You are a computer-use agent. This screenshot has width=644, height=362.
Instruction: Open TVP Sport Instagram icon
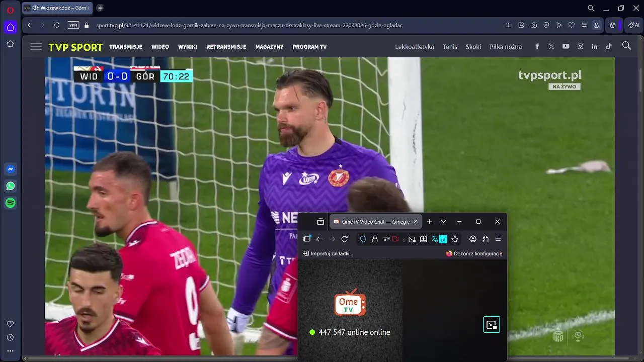tap(580, 46)
